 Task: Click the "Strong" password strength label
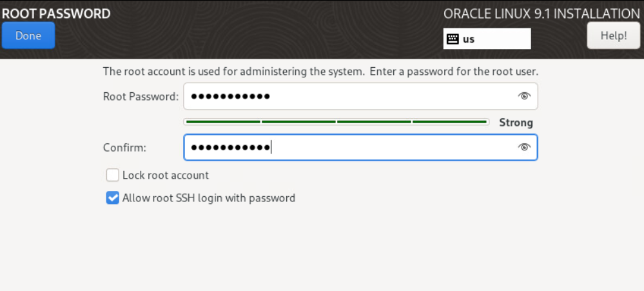pyautogui.click(x=516, y=123)
